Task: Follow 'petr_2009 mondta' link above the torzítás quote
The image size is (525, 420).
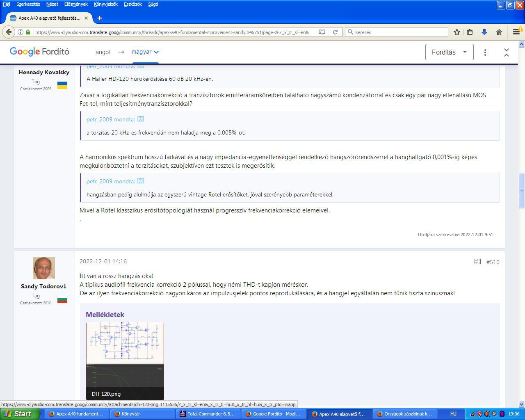Action: coord(111,119)
